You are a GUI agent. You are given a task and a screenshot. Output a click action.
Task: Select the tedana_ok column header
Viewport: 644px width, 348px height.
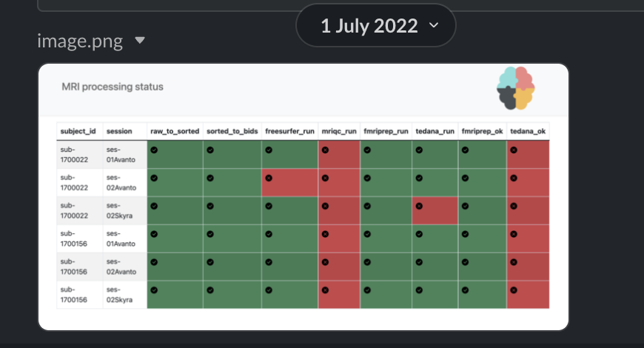coord(527,131)
